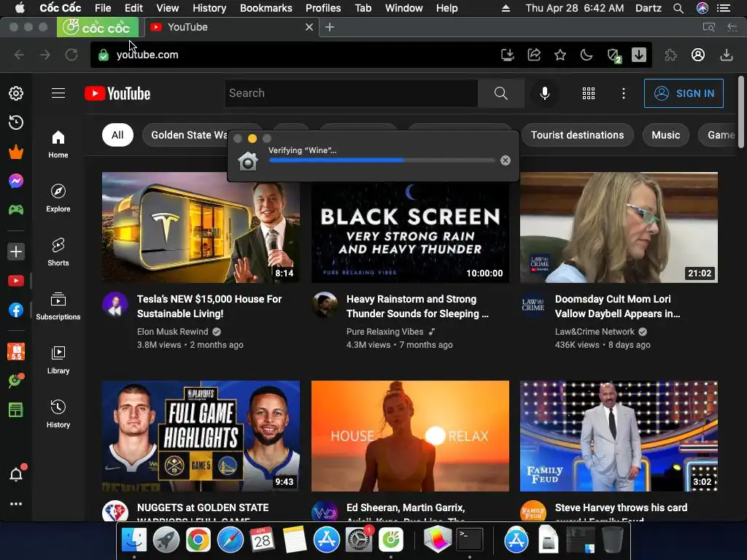
Task: Reload the current page
Action: coord(71,55)
